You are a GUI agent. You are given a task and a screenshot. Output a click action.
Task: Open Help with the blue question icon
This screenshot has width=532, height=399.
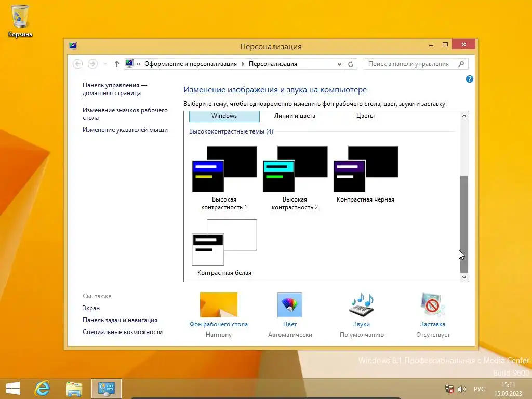[x=470, y=79]
